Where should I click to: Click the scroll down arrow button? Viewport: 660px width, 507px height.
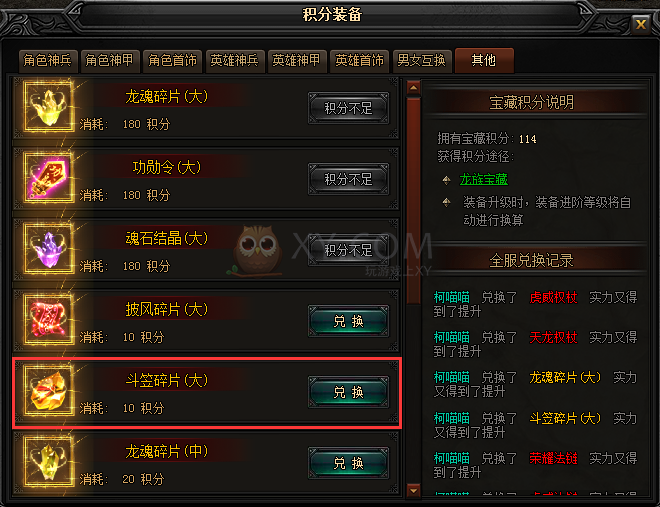coord(413,490)
